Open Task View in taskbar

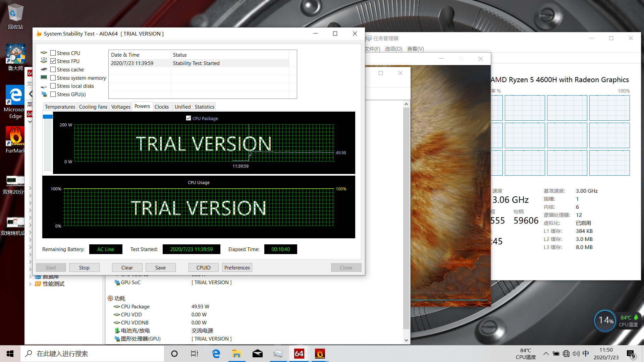[195, 354]
